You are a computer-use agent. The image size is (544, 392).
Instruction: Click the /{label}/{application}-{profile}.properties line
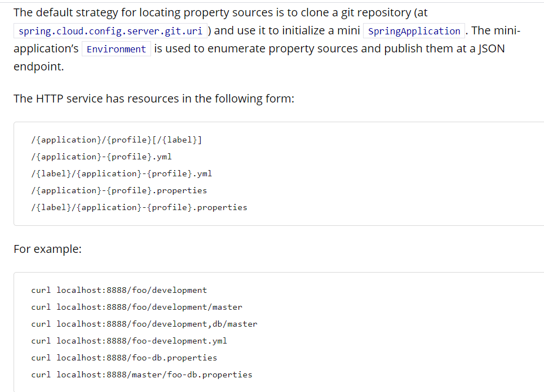[x=139, y=208]
